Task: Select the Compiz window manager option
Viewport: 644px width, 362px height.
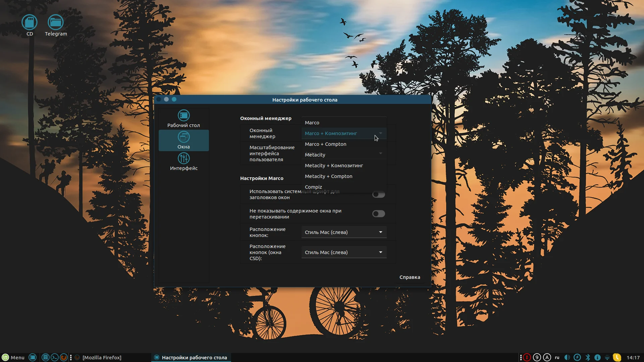Action: 313,187
